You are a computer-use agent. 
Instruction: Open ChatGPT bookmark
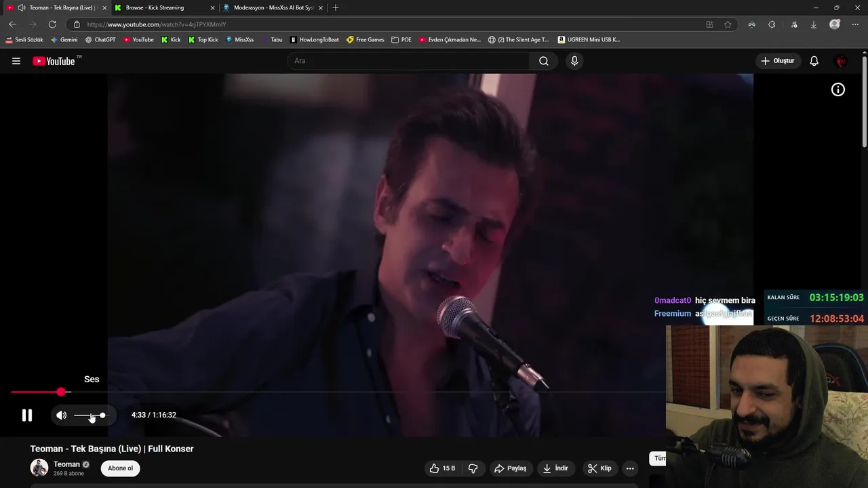click(100, 39)
